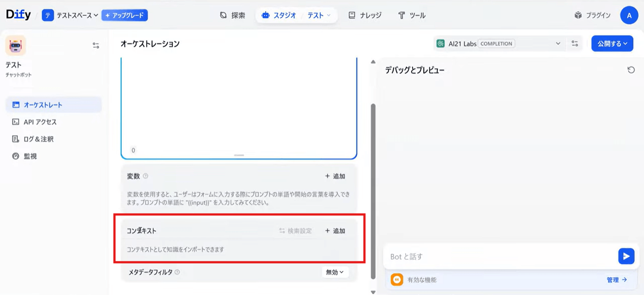Click the 探索 compass icon
This screenshot has width=644, height=295.
click(x=223, y=15)
